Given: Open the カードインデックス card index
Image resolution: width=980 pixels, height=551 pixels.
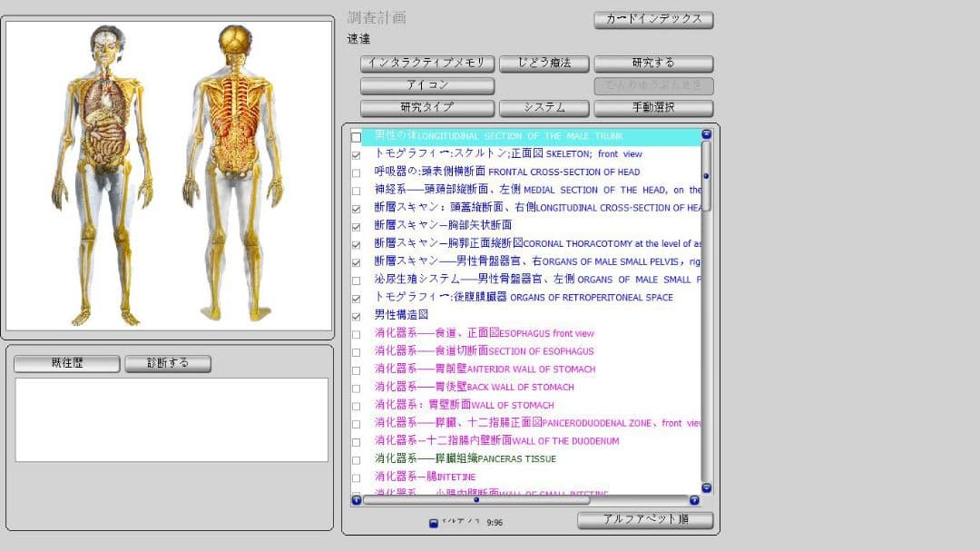Looking at the screenshot, I should [652, 19].
